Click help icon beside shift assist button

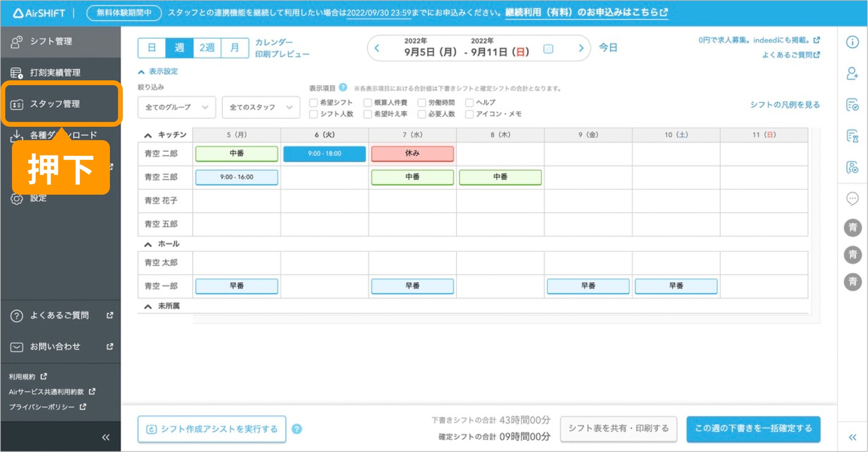(297, 429)
